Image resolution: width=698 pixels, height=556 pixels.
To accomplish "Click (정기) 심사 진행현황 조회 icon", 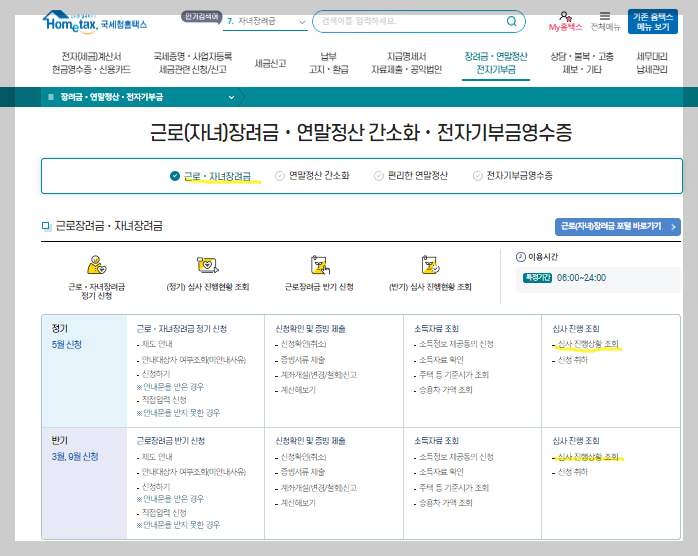I will click(x=208, y=264).
